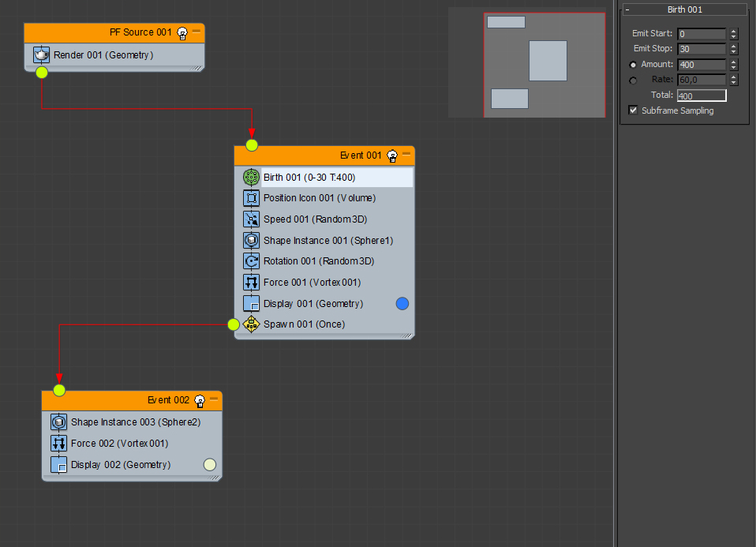Select the Spawn 001 test icon

251,324
